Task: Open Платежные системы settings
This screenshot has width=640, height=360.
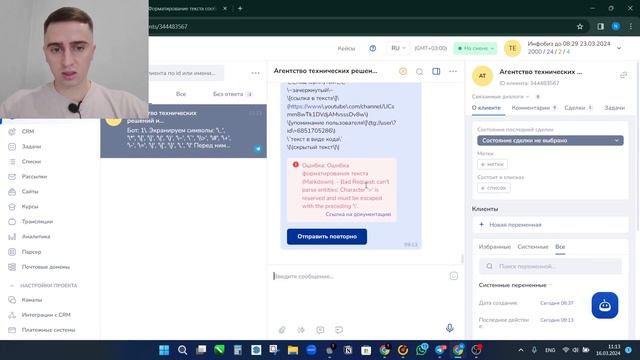Action: click(48, 330)
